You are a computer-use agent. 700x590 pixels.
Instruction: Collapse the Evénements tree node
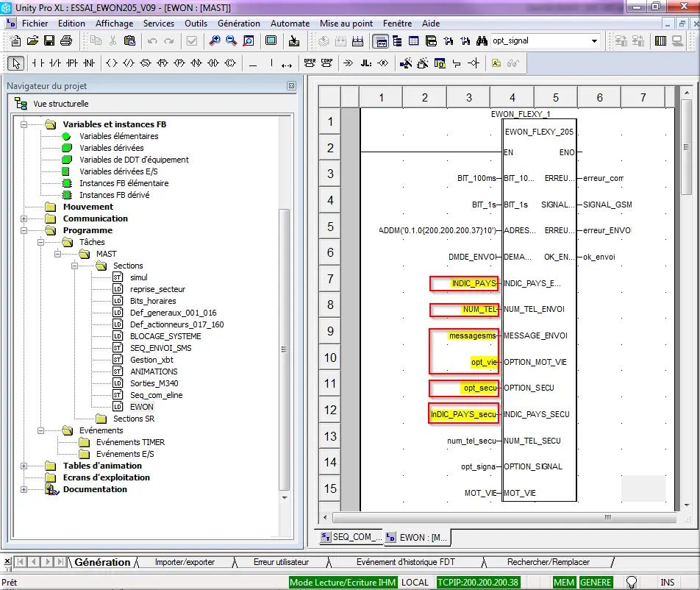tap(41, 430)
